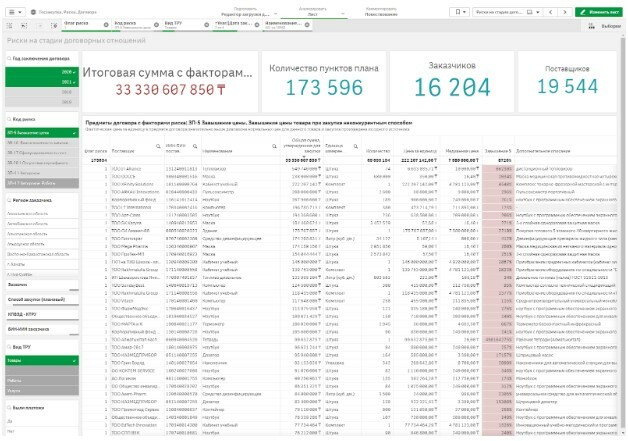Toggle selected value 'Товары' in Вид ТРУ
Viewport: 628px width, 441px height.
click(x=42, y=360)
